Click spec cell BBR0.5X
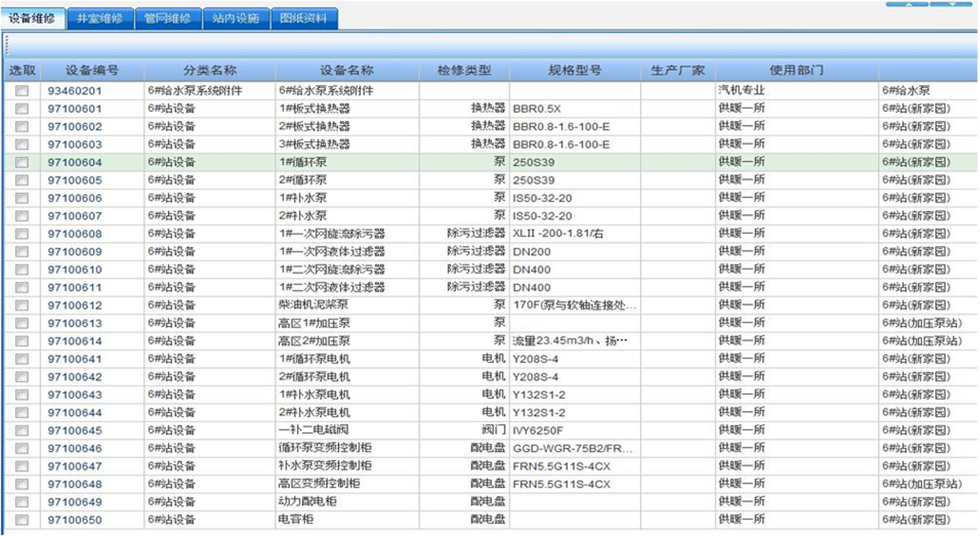This screenshot has width=980, height=536. pyautogui.click(x=537, y=109)
